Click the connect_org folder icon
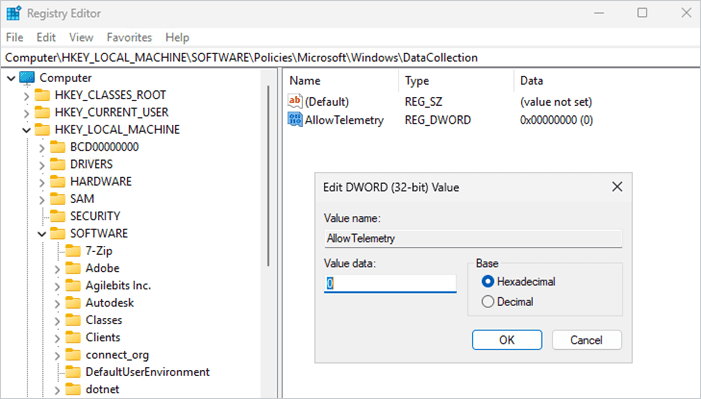The image size is (701, 399). [73, 355]
